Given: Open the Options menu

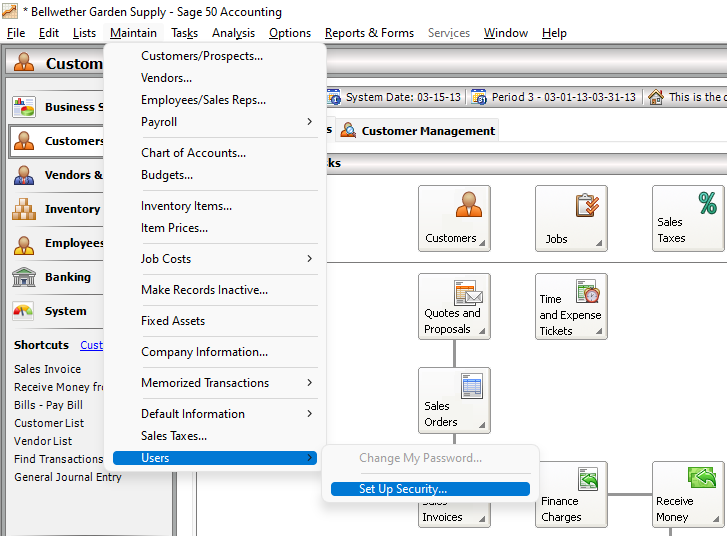Looking at the screenshot, I should [x=290, y=33].
